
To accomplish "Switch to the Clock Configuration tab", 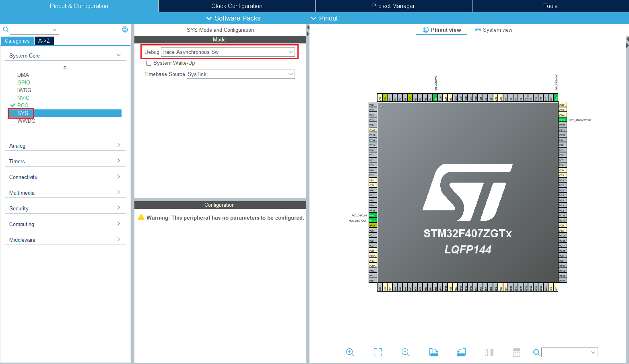I will point(236,6).
